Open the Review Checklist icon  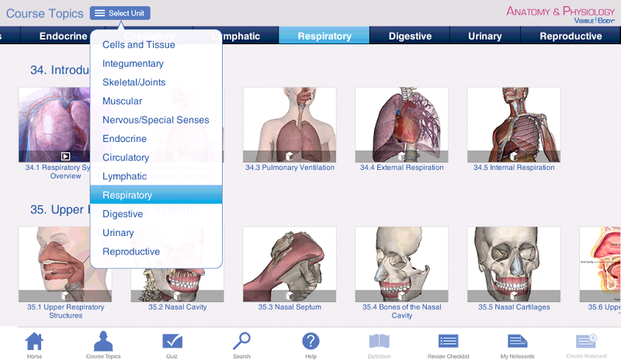pyautogui.click(x=448, y=343)
